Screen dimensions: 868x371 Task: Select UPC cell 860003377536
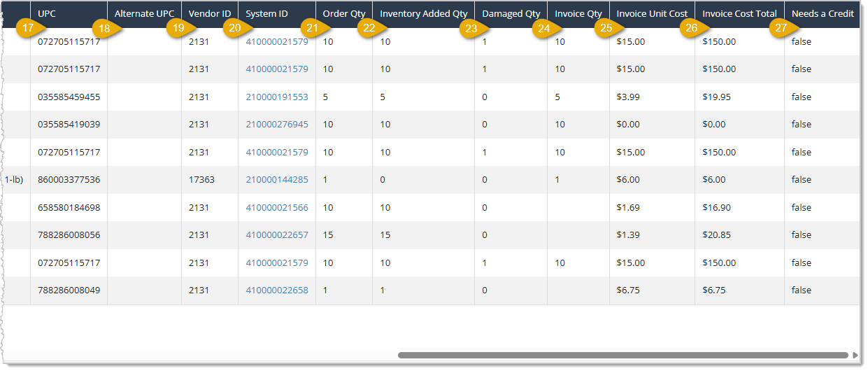click(69, 180)
